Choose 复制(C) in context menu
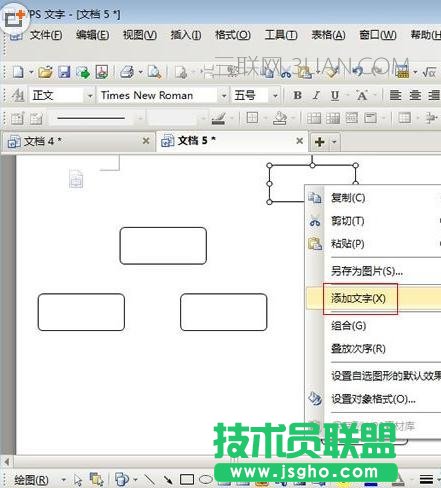The width and height of the screenshot is (441, 488). tap(373, 198)
